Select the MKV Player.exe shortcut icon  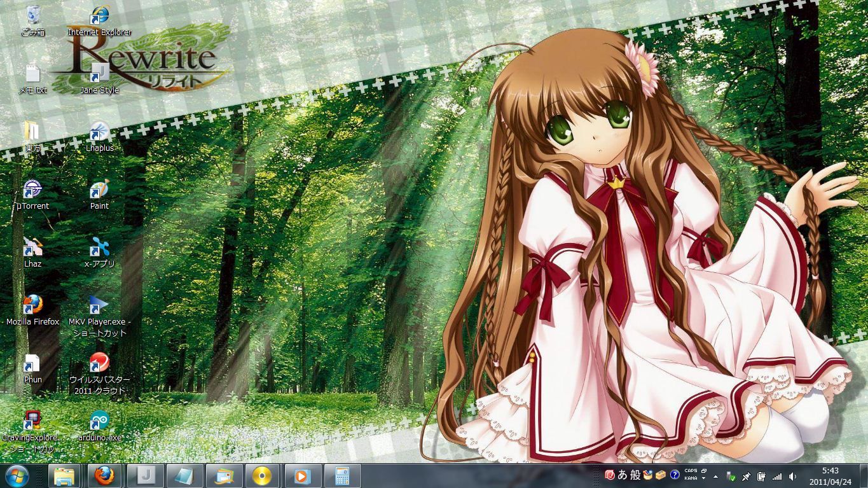99,316
